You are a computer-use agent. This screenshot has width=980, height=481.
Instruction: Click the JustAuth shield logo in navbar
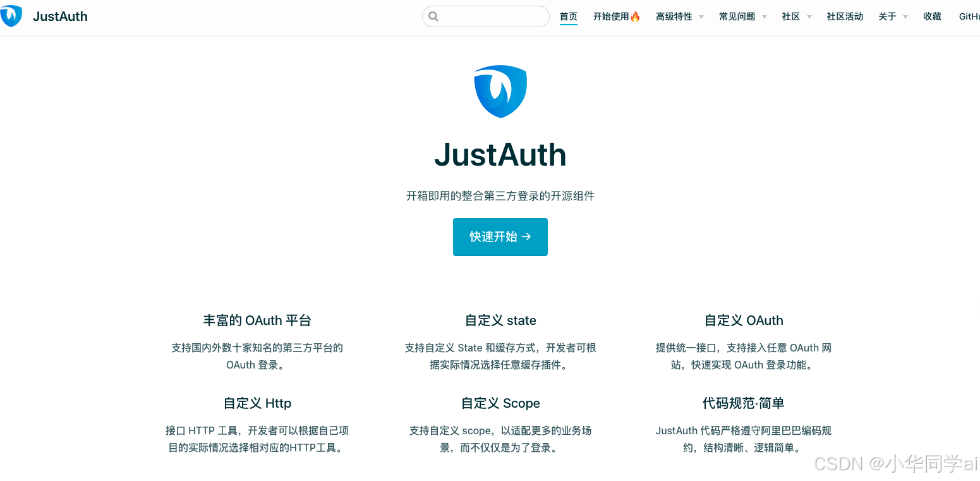click(11, 16)
